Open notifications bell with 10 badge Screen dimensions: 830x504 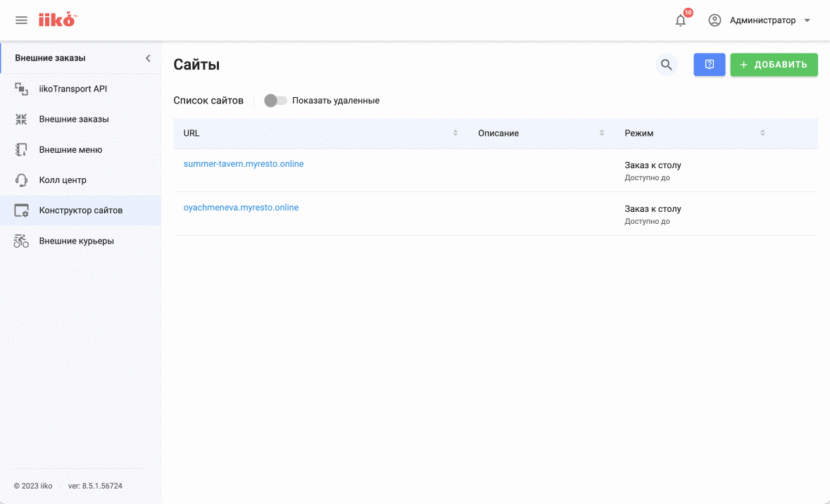(x=680, y=20)
